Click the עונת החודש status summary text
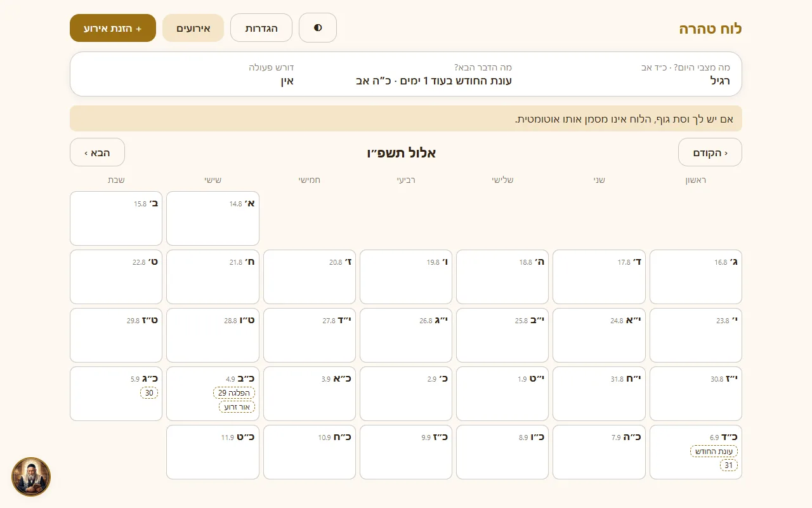This screenshot has width=812, height=508. [x=434, y=81]
